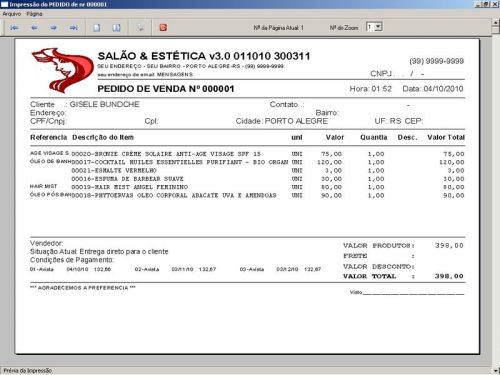Viewport: 500px width, 375px height.
Task: Click client name GISELE BUNDCHE
Action: [x=104, y=104]
